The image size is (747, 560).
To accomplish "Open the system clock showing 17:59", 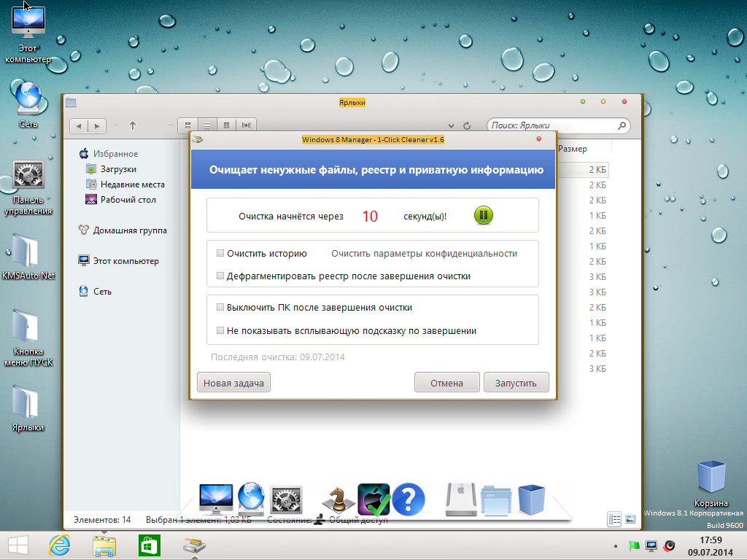I will 711,546.
